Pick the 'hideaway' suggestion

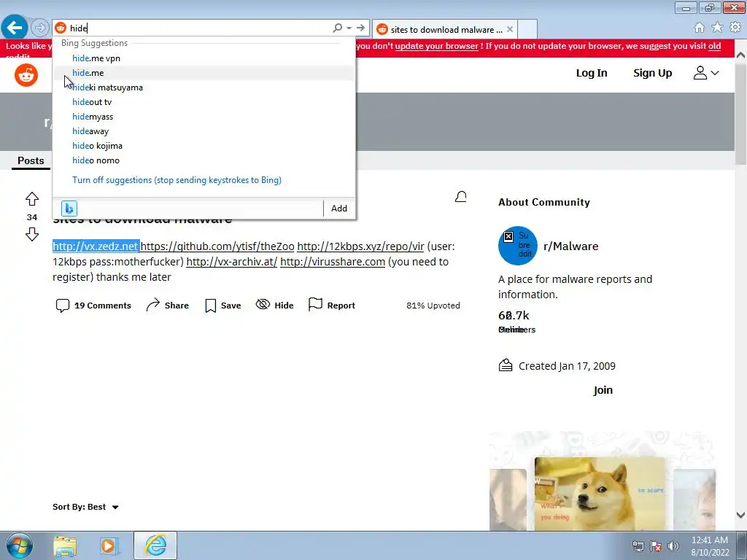[x=204, y=131]
